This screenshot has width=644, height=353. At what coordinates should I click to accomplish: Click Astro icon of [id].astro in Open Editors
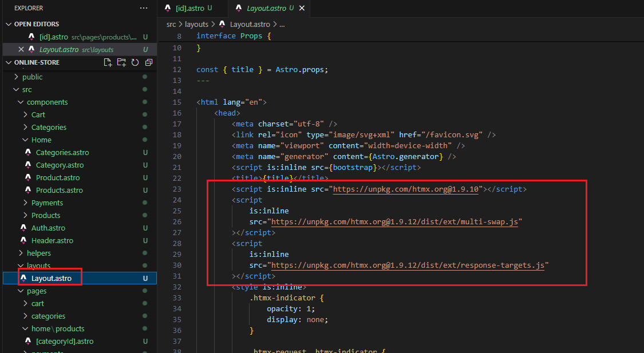pos(31,37)
